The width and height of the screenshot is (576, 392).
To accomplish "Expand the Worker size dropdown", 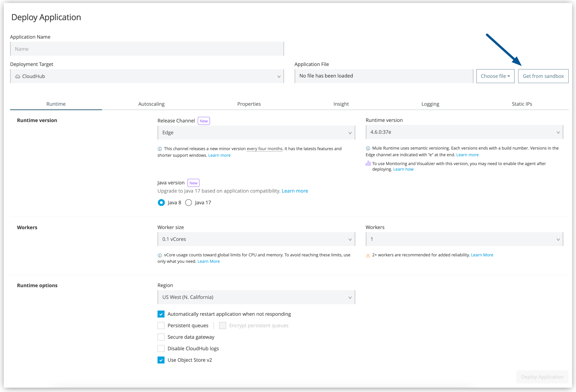I will pyautogui.click(x=256, y=239).
